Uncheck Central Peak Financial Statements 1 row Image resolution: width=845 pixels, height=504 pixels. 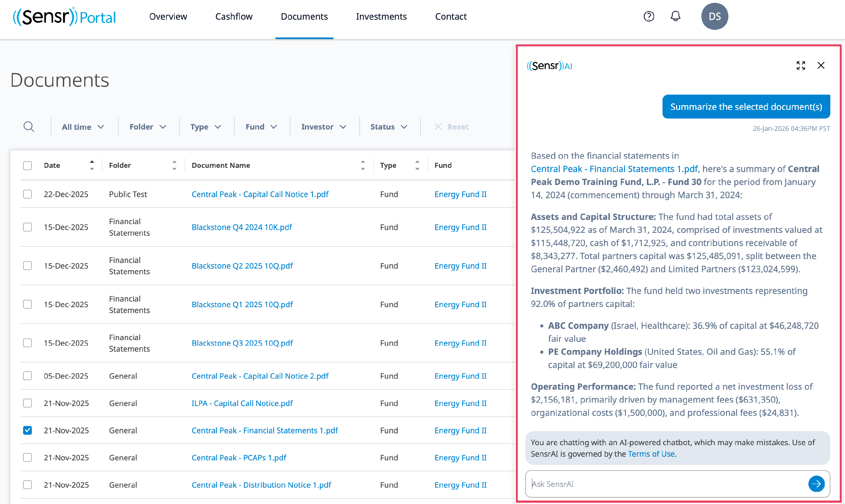tap(28, 430)
